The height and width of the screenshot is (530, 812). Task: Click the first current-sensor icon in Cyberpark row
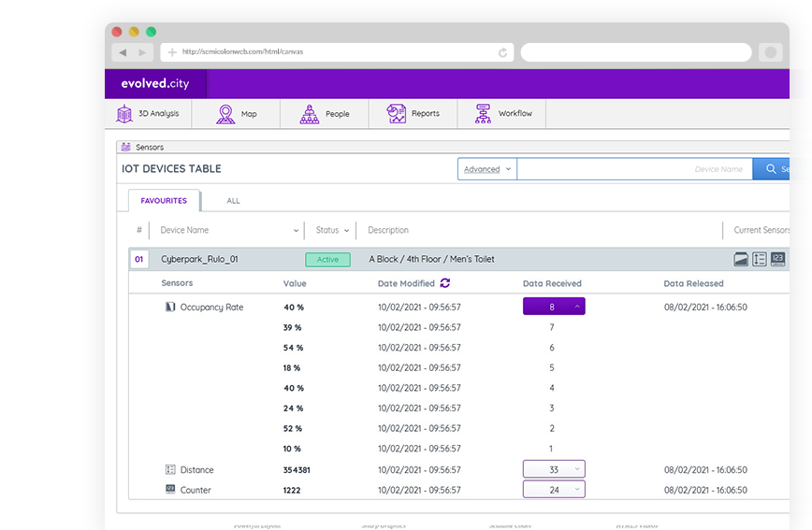click(741, 259)
